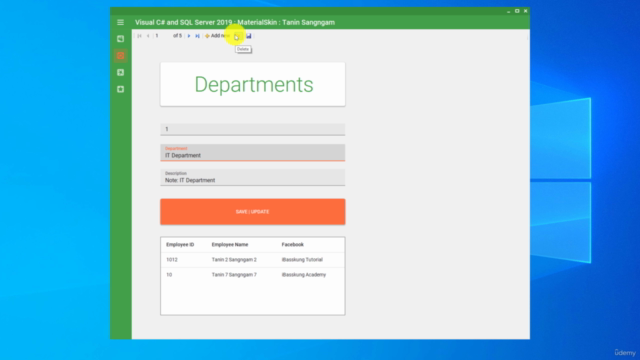The image size is (640, 360).
Task: Open the fourth sidebar icon at the bottom
Action: click(x=120, y=89)
